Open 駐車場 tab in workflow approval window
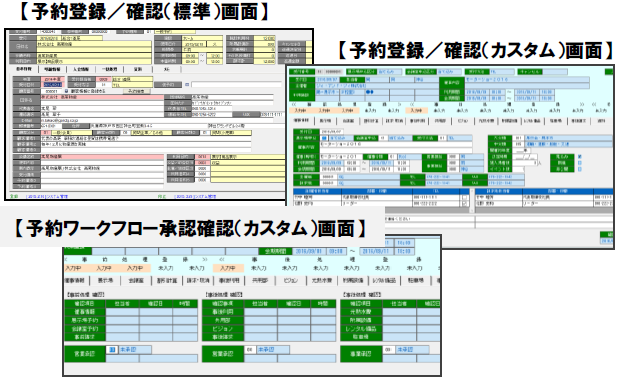Image resolution: width=620 pixels, height=380 pixels. 416,280
